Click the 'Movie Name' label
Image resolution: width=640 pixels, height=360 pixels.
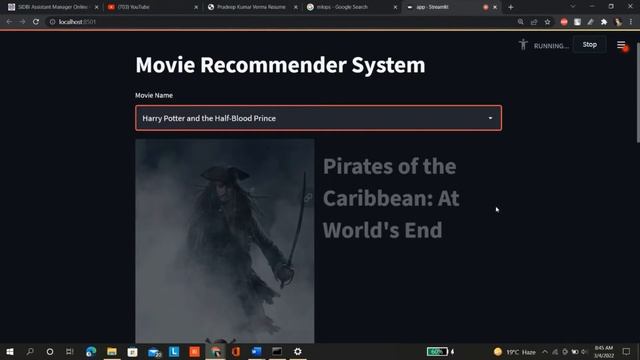(x=154, y=95)
